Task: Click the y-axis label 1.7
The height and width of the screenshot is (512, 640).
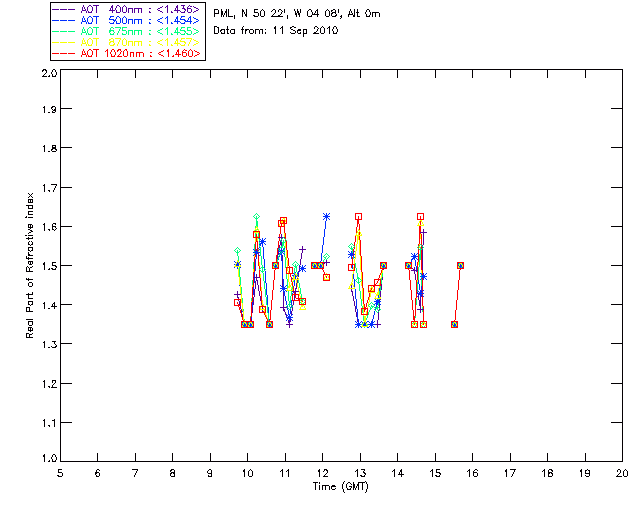Action: coord(49,187)
